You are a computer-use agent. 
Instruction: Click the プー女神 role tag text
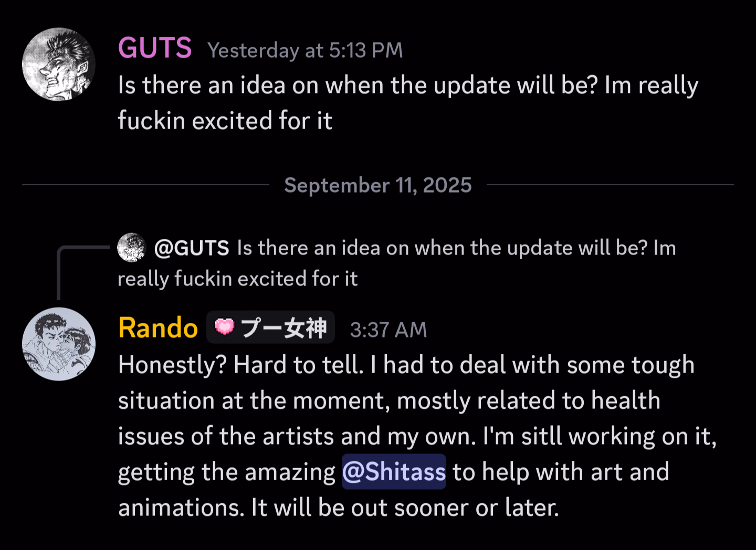coord(283,328)
